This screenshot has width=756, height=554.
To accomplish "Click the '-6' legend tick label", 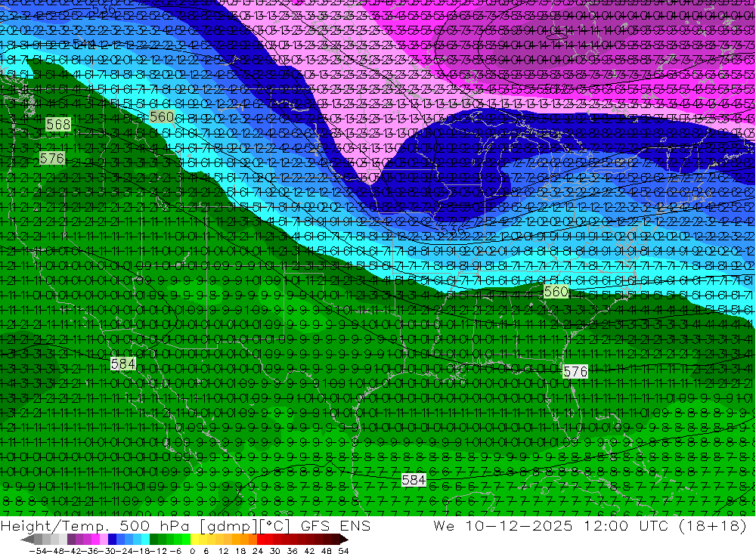I will coord(175,551).
